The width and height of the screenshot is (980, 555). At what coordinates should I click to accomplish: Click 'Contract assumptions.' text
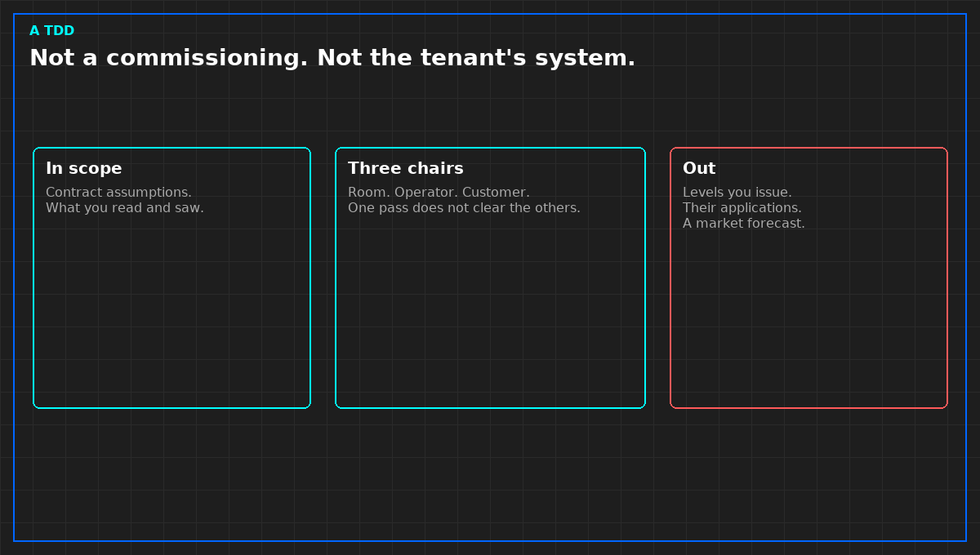118,193
